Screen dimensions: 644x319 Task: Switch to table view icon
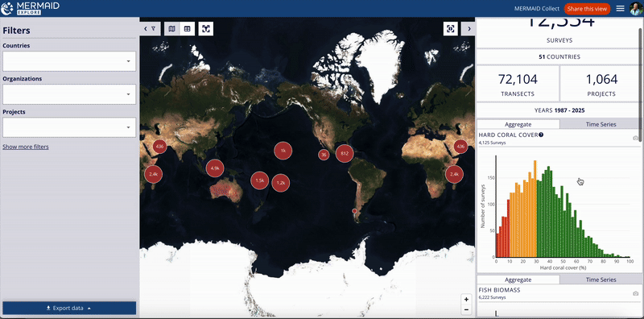pos(188,29)
